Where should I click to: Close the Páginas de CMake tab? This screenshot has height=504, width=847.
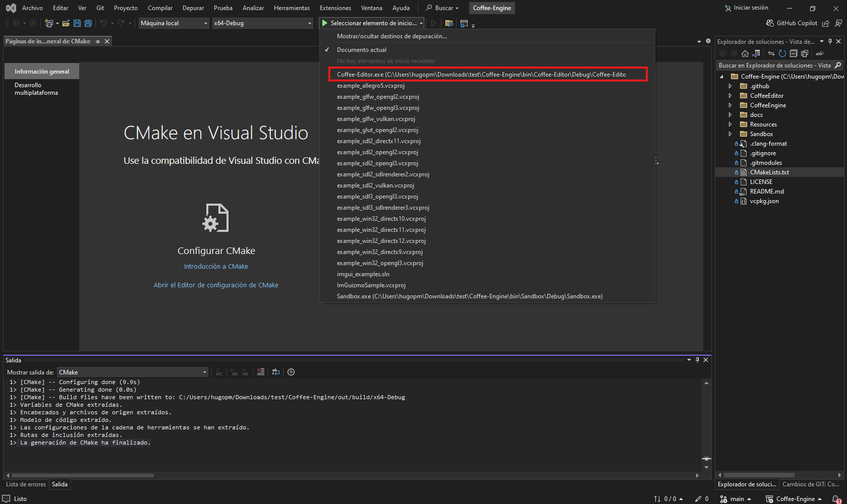pyautogui.click(x=107, y=41)
